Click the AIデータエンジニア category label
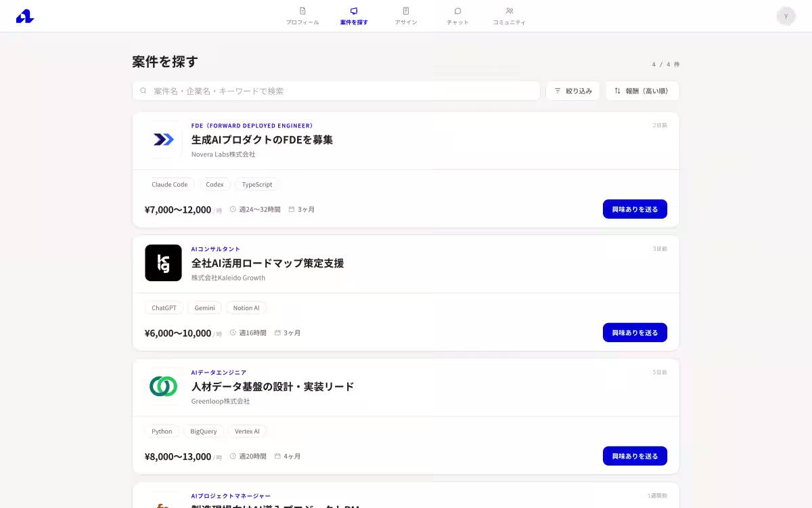The image size is (812, 508). point(219,372)
